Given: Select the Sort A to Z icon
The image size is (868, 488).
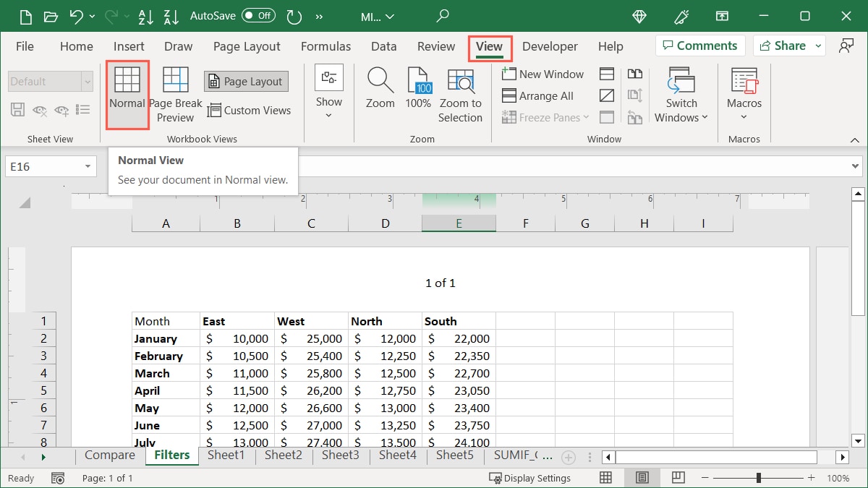Looking at the screenshot, I should (147, 16).
